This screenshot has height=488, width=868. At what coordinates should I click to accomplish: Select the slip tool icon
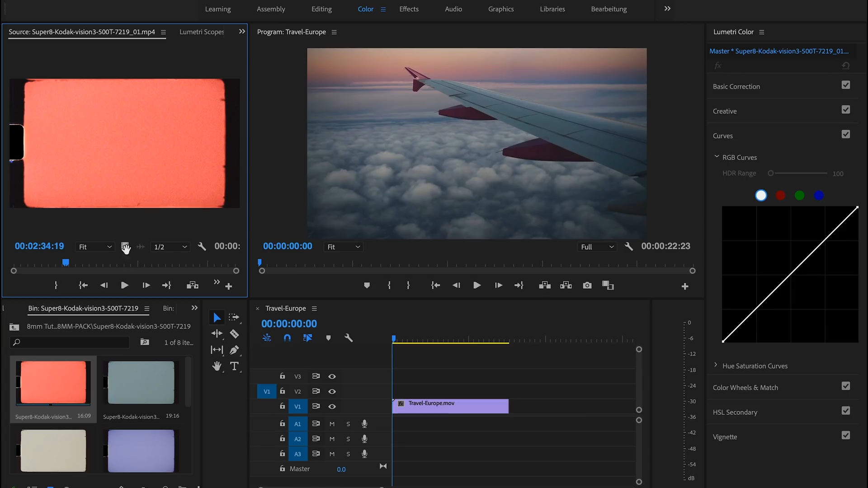point(216,350)
